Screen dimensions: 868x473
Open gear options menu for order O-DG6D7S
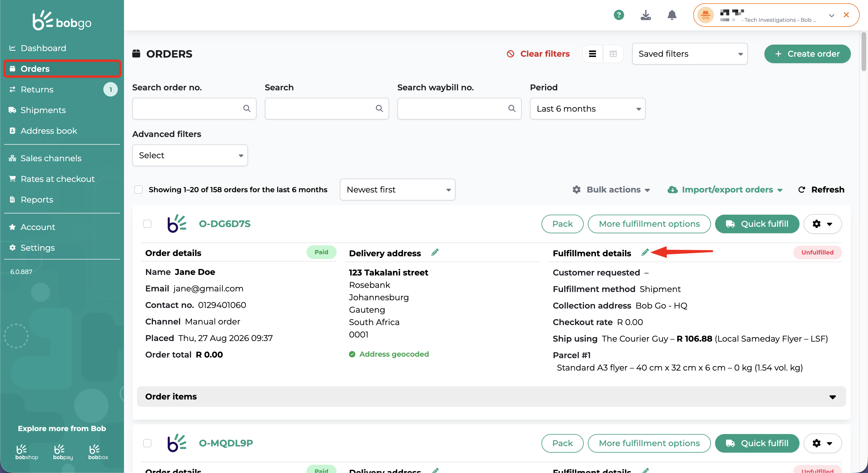(822, 224)
